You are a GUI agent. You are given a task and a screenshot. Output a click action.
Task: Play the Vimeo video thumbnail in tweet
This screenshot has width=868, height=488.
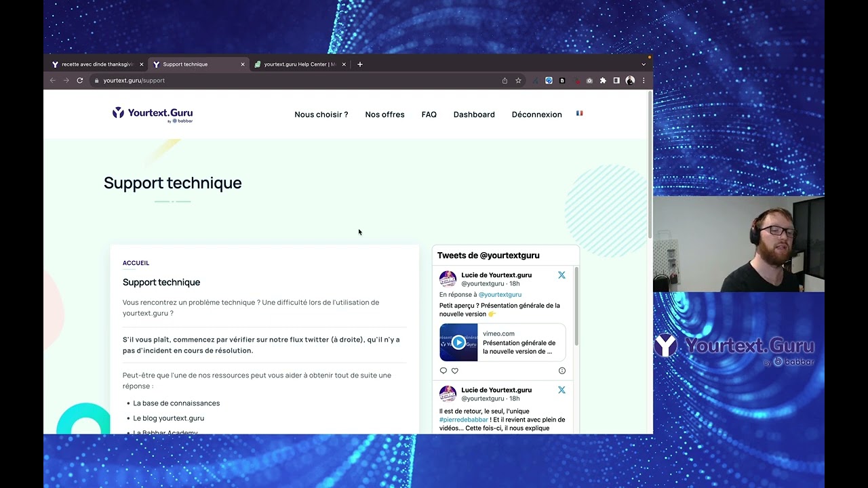click(x=458, y=342)
